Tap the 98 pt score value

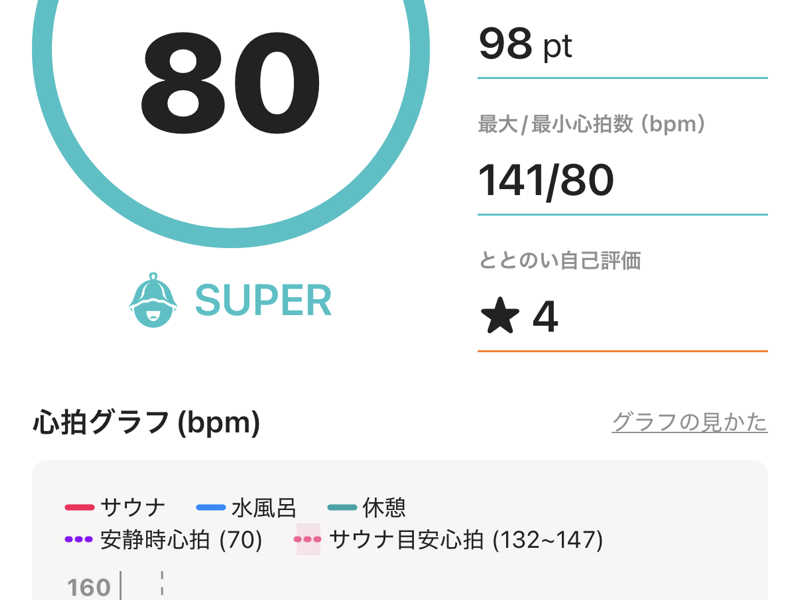click(x=525, y=45)
